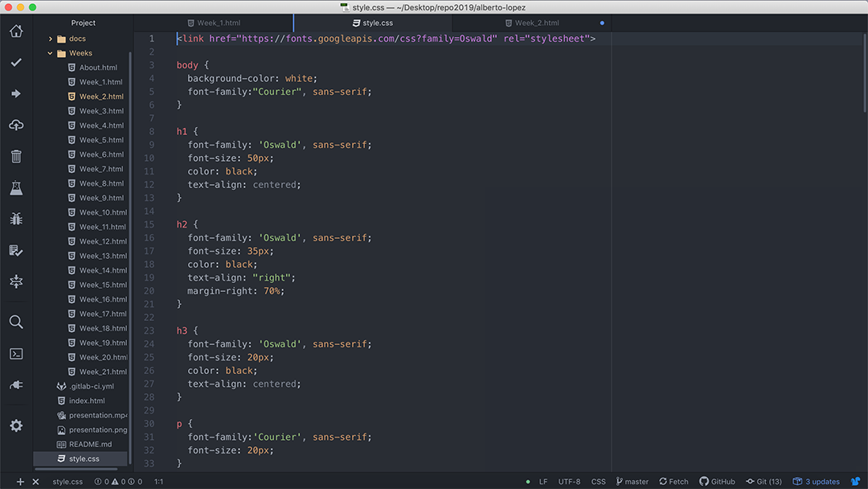Open the Git (13) panel
The image size is (868, 489).
point(764,481)
